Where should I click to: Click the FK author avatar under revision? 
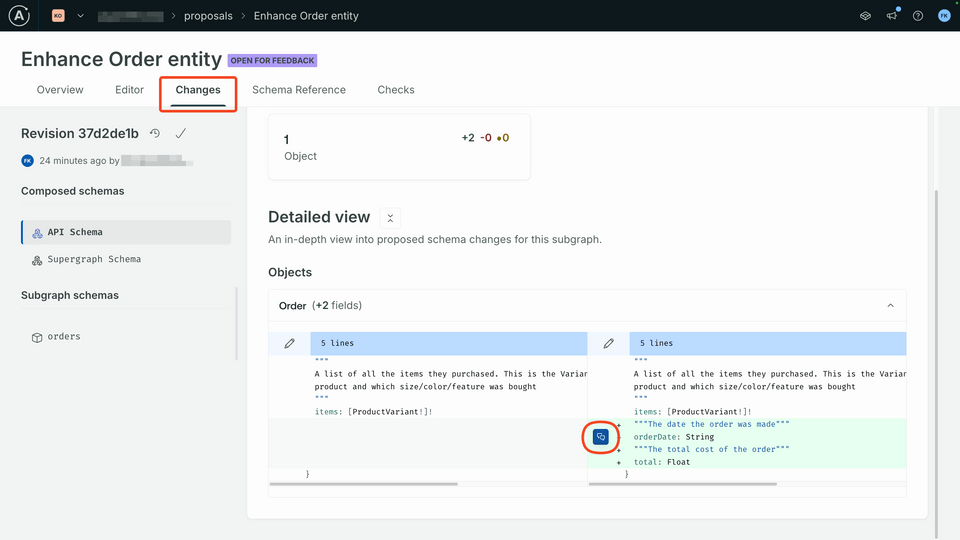click(x=28, y=160)
